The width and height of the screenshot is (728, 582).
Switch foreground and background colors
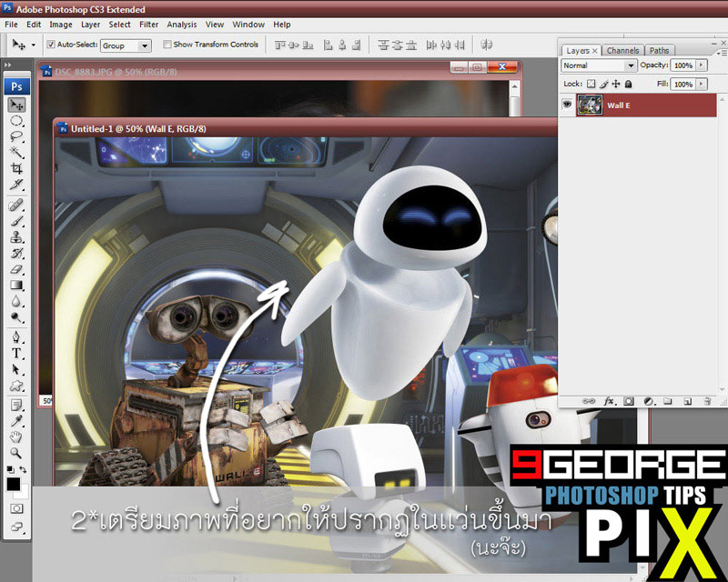pos(23,469)
